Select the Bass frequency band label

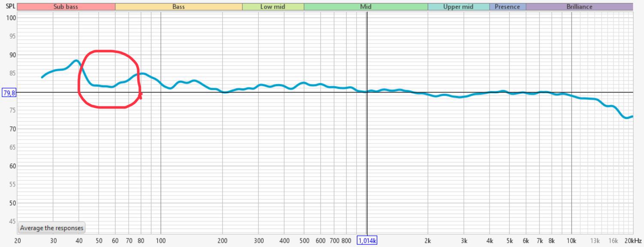(178, 7)
